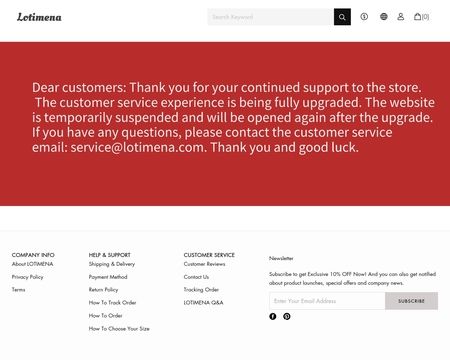
Task: Open the Privacy Policy link
Action: (28, 277)
